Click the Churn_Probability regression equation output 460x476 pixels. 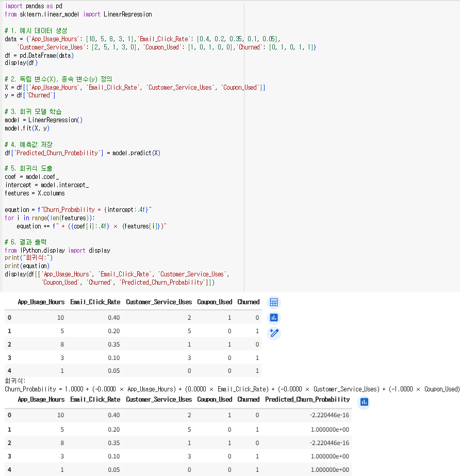pos(232,389)
